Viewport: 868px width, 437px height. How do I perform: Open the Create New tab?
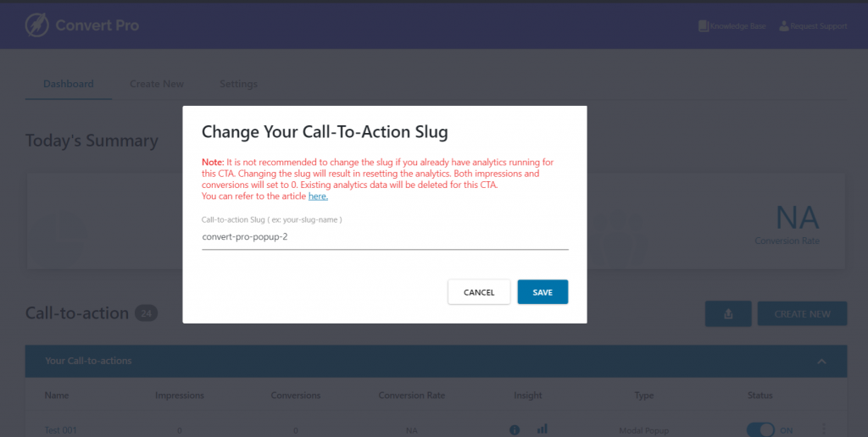157,84
